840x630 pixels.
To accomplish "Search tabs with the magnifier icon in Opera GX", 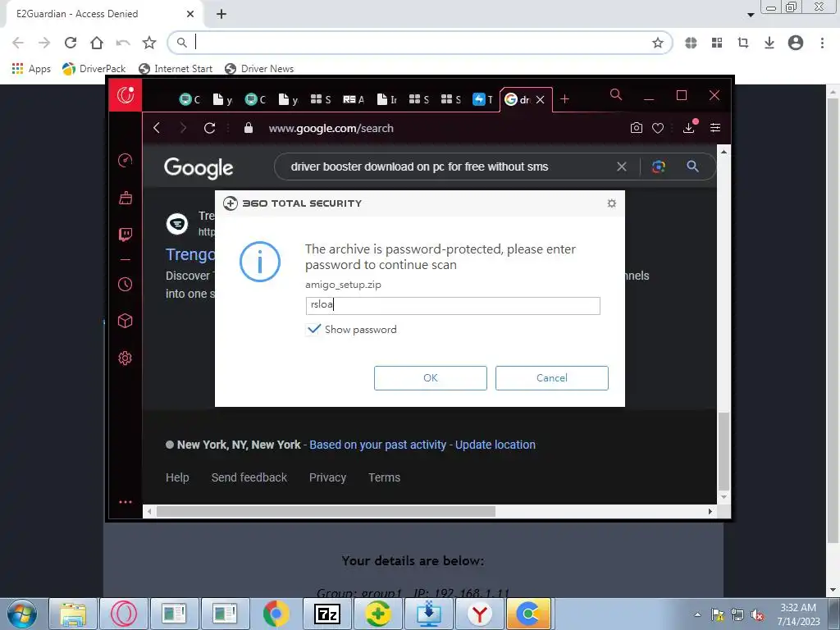I will [616, 95].
